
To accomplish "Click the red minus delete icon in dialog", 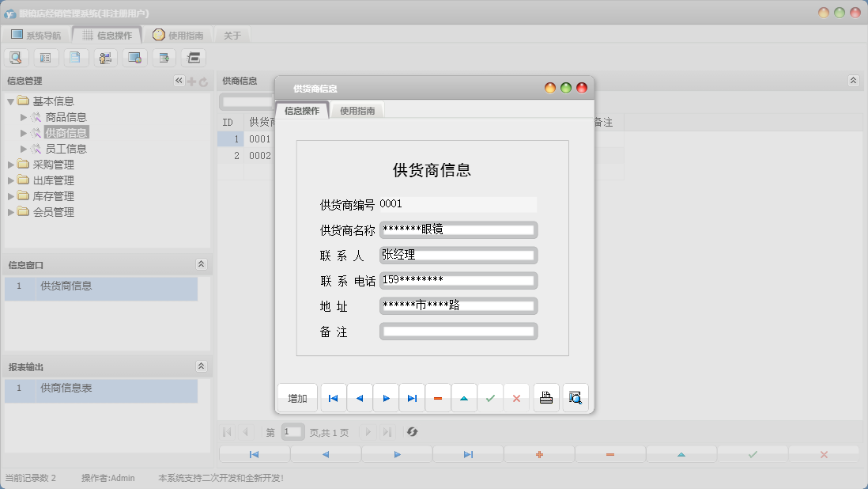I will click(x=438, y=398).
